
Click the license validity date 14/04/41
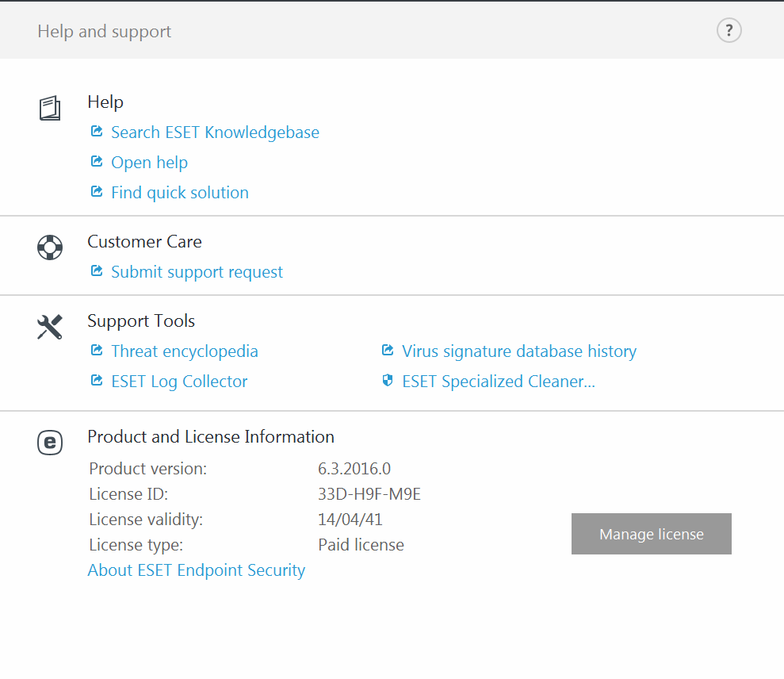350,520
